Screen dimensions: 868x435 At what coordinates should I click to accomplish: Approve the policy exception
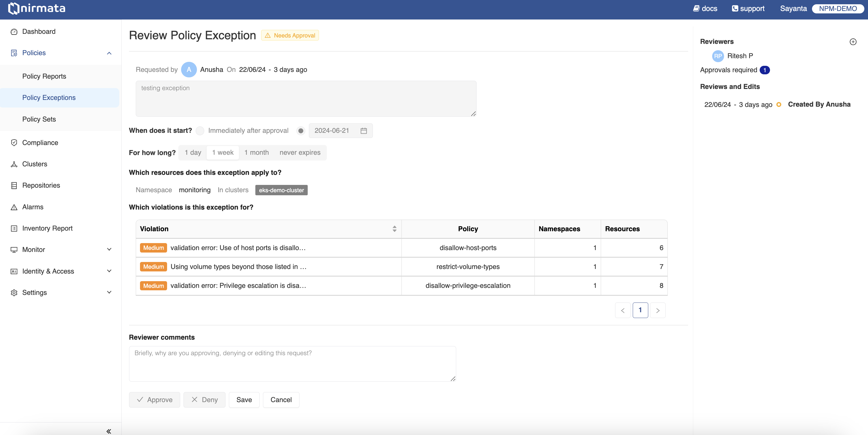point(155,400)
